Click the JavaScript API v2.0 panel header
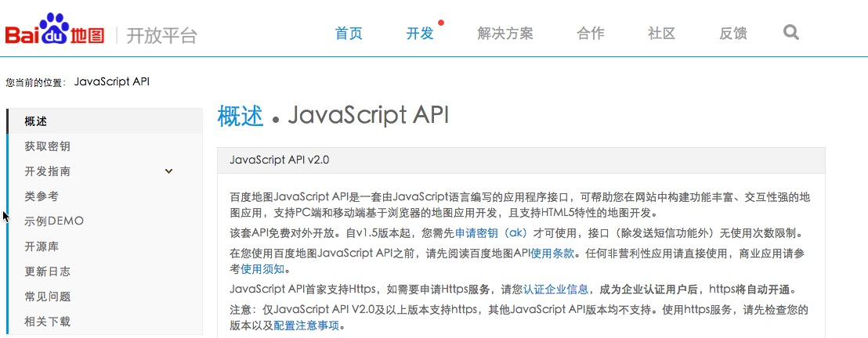868x338 pixels. 521,160
